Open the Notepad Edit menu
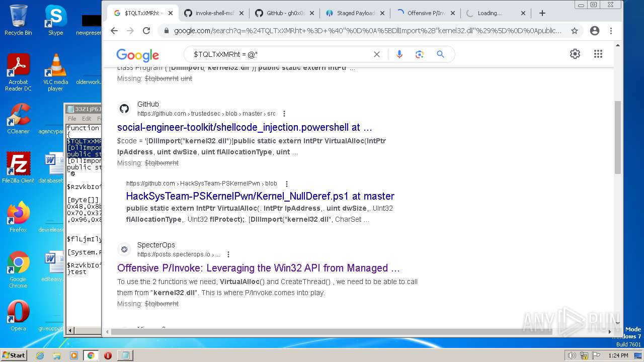This screenshot has height=362, width=644. pyautogui.click(x=87, y=119)
